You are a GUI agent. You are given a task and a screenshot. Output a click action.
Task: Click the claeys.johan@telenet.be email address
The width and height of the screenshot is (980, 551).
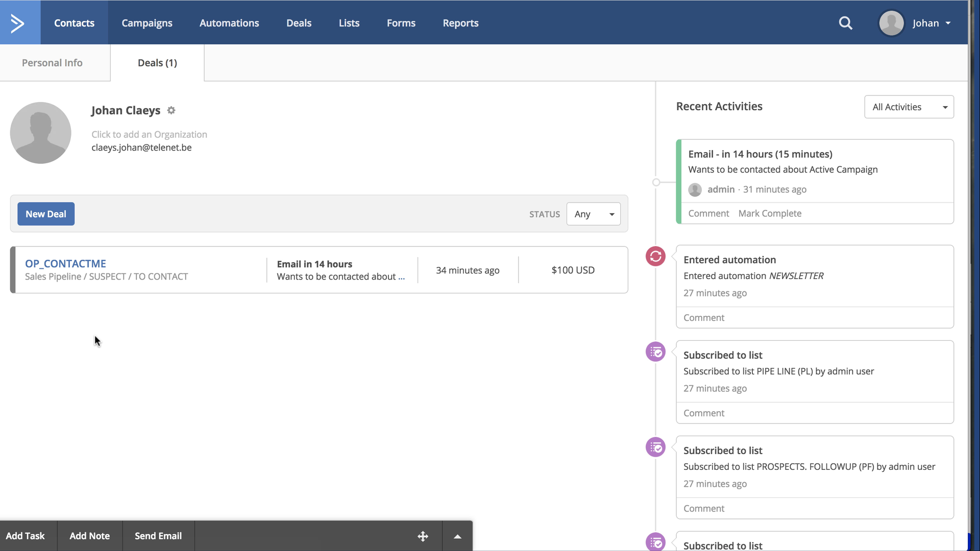(141, 147)
